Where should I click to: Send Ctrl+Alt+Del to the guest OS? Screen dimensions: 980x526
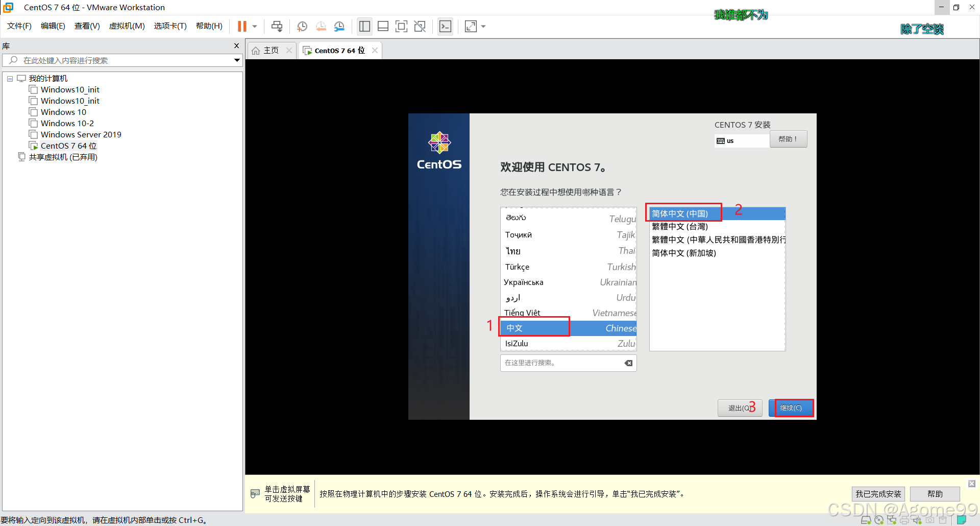(x=277, y=26)
